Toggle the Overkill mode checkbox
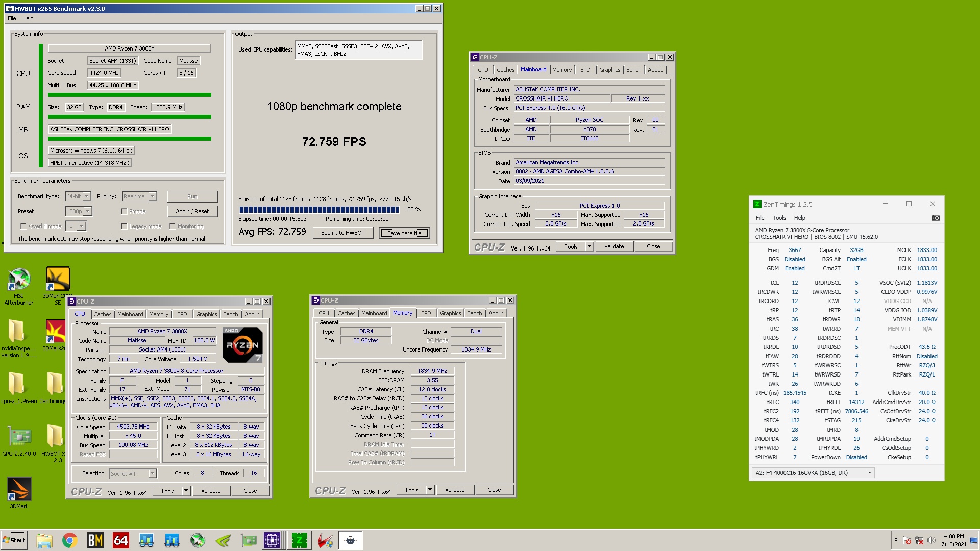This screenshot has width=980, height=551. [x=23, y=226]
